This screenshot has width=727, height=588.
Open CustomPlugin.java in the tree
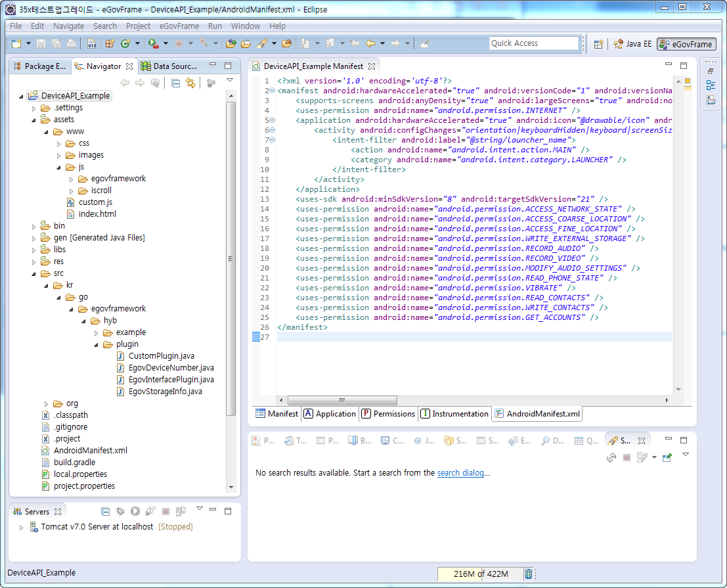point(161,356)
